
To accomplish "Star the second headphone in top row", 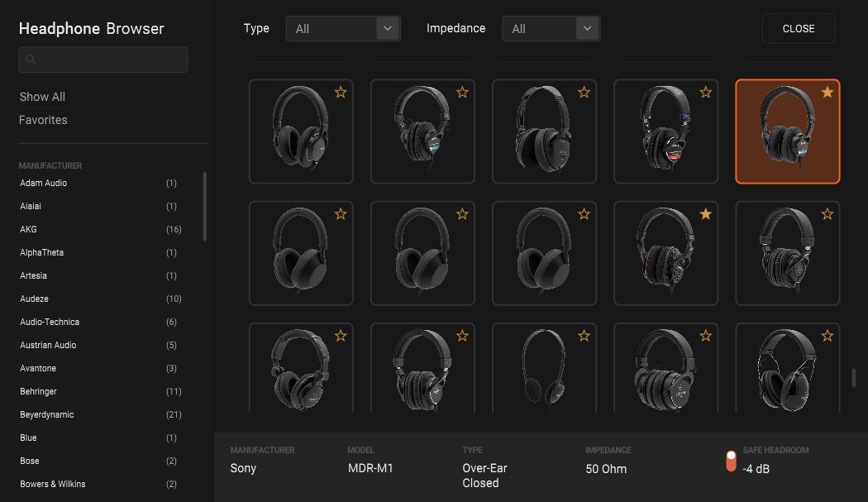I will click(x=462, y=93).
